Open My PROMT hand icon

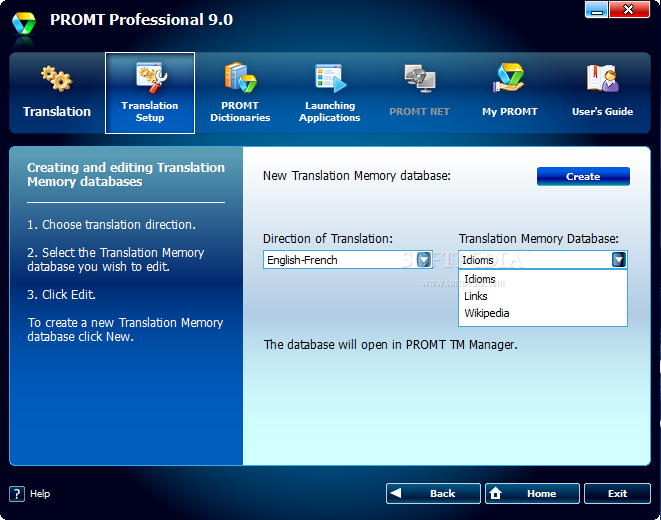click(x=509, y=78)
